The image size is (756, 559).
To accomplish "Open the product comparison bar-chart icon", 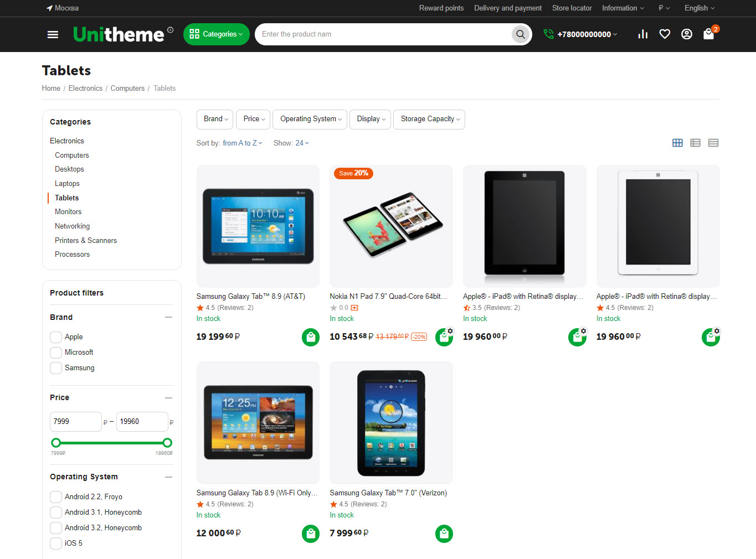I will click(642, 34).
